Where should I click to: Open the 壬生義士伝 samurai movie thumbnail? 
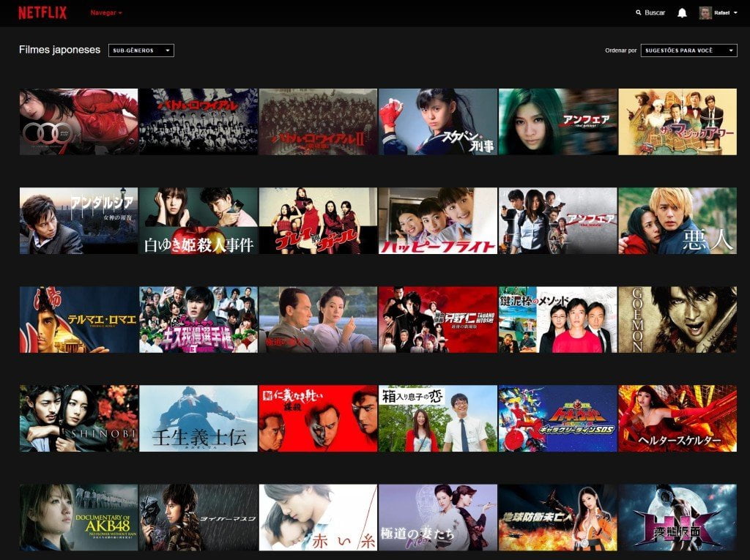pos(198,419)
